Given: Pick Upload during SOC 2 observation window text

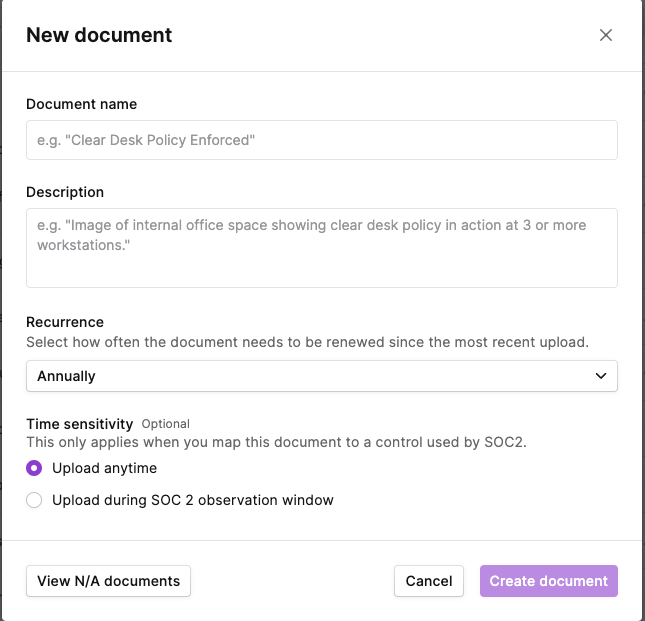Looking at the screenshot, I should pyautogui.click(x=193, y=500).
